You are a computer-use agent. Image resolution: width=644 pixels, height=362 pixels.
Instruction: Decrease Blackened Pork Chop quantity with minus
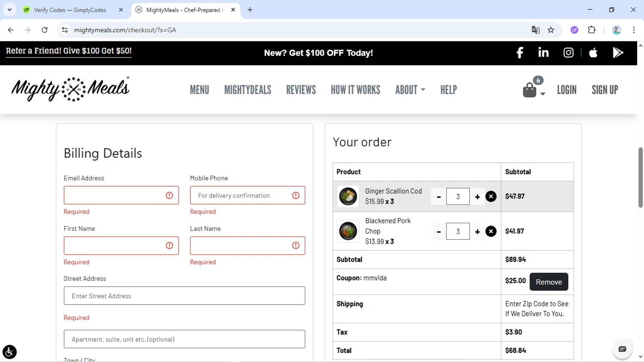[439, 231]
